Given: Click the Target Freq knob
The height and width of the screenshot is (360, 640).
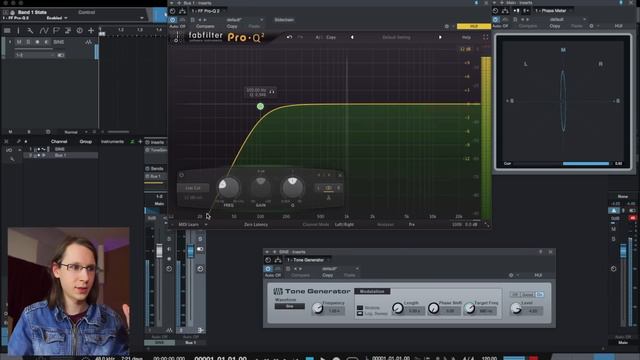Looking at the screenshot, I should point(469,308).
